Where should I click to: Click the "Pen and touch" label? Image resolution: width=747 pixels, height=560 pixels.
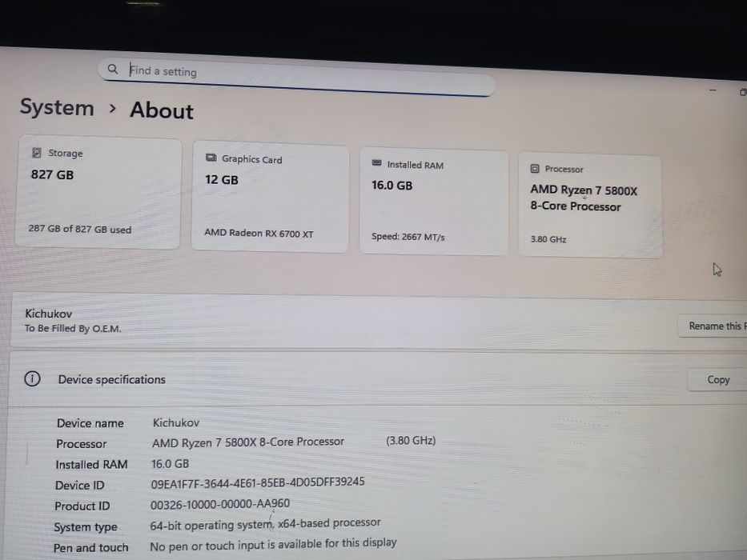pos(91,548)
